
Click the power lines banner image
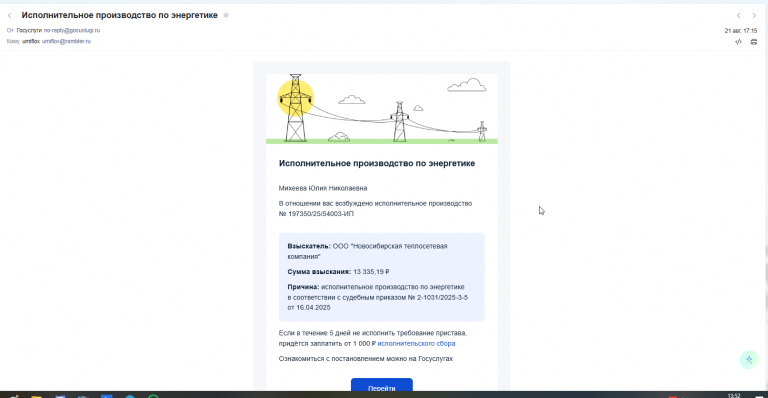382,109
